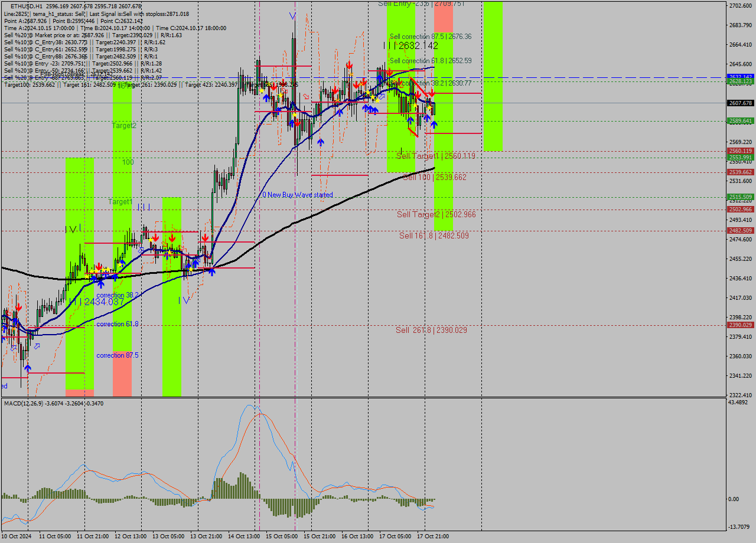The width and height of the screenshot is (756, 543).
Task: Click the 'Sell %10 @ C_Entry38: 2630.773' line
Action: (84, 42)
